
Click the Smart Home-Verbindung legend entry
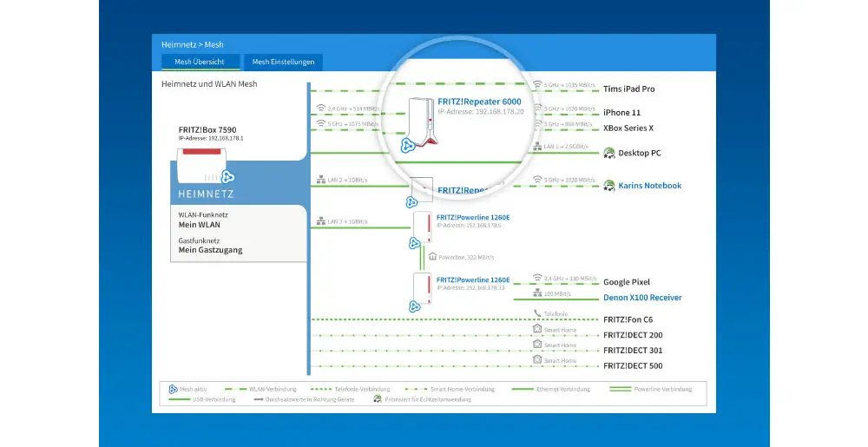pyautogui.click(x=450, y=389)
